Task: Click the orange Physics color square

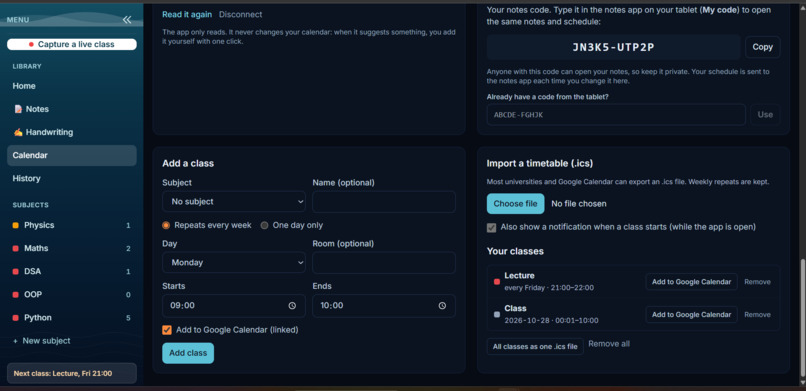Action: 15,225
